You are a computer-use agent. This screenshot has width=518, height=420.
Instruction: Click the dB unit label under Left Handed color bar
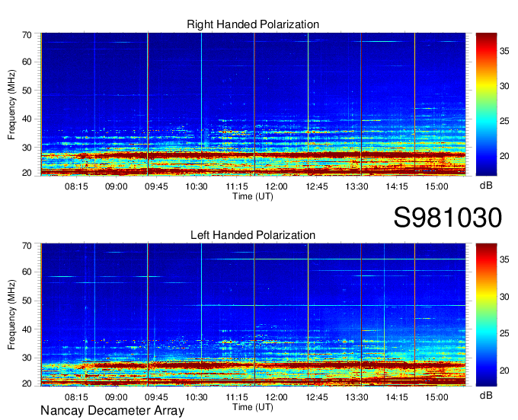(x=486, y=395)
